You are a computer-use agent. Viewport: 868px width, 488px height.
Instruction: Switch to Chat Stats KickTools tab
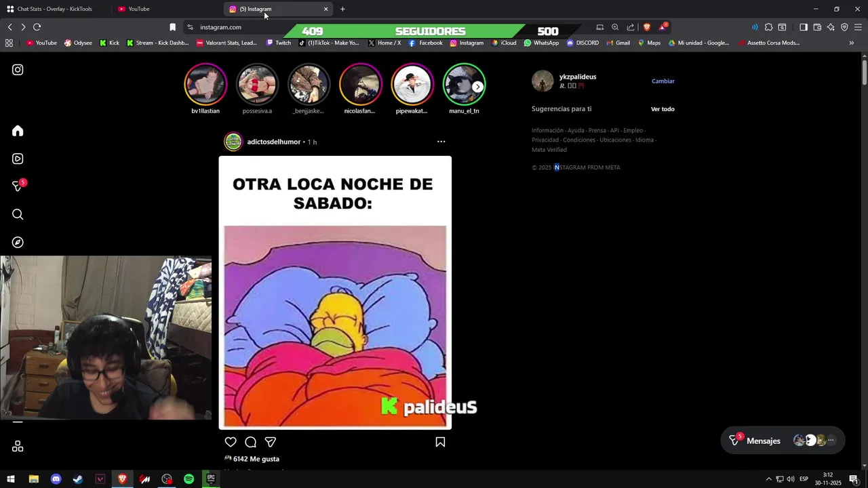[x=54, y=9]
